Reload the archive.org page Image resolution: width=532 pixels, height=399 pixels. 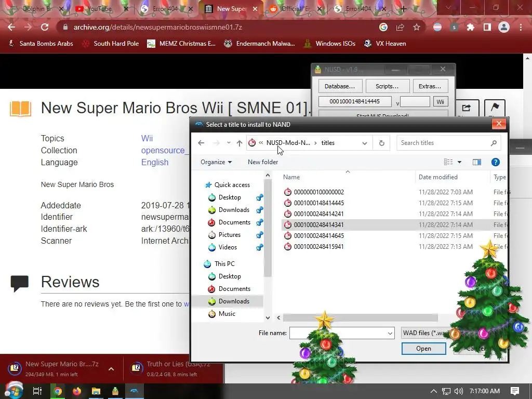[45, 27]
